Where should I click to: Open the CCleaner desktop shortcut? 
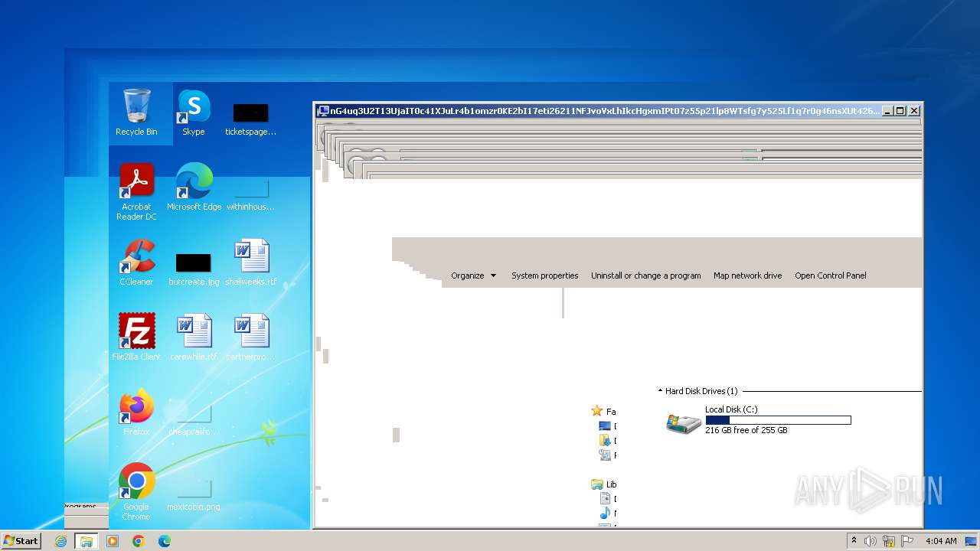pos(136,262)
